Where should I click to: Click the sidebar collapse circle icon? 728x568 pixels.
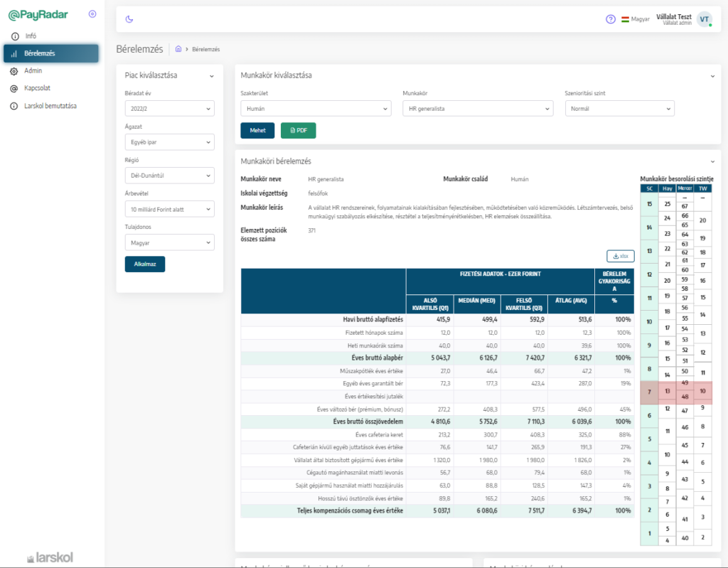tap(92, 14)
